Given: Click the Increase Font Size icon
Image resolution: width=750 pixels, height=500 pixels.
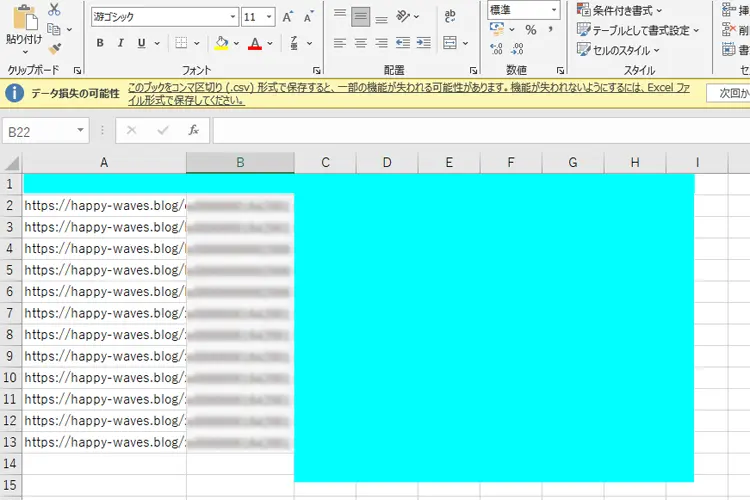Looking at the screenshot, I should point(288,17).
